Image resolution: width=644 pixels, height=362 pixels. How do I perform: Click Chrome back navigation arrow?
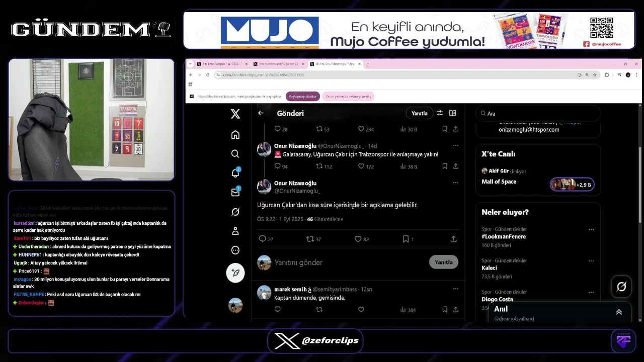[x=191, y=75]
